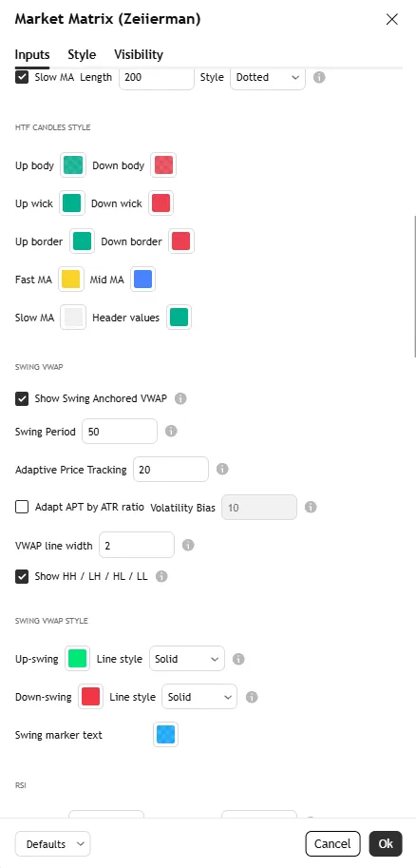Image resolution: width=416 pixels, height=868 pixels.
Task: Click info icon next to VWAP line width
Action: click(x=188, y=546)
